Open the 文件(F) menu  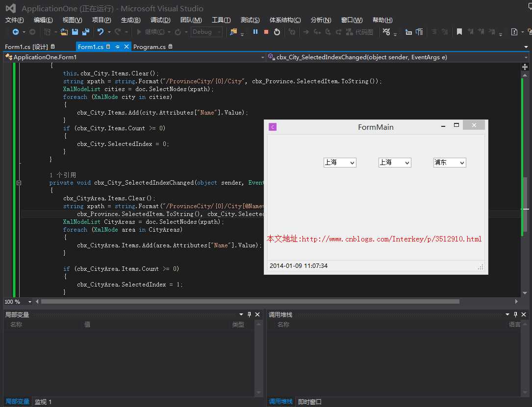tap(14, 20)
